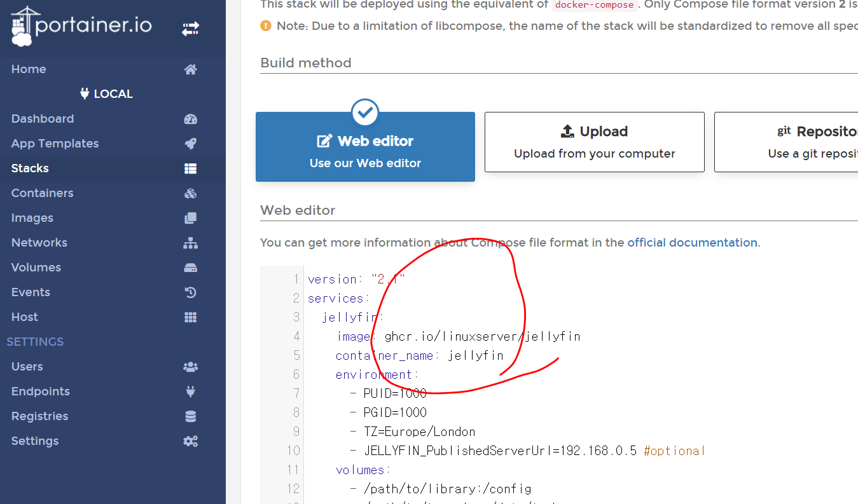Click the Dashboard gauge icon

pos(190,119)
